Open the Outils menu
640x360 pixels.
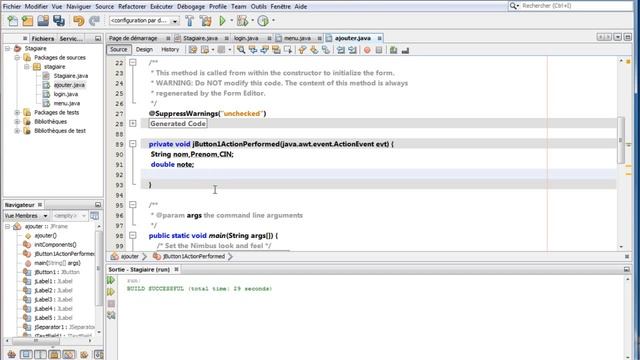tap(258, 7)
